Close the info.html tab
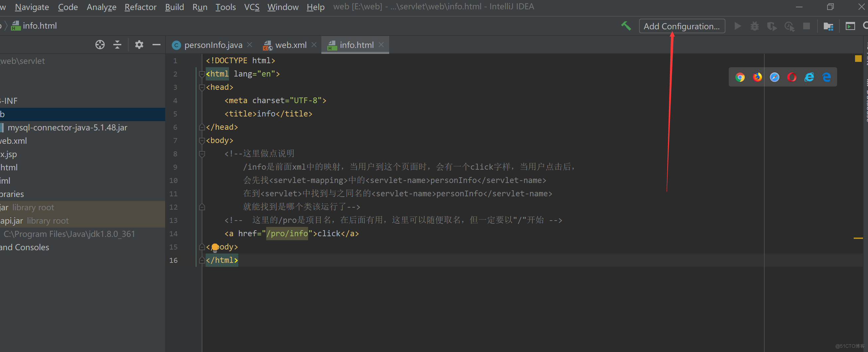The height and width of the screenshot is (352, 868). 381,45
